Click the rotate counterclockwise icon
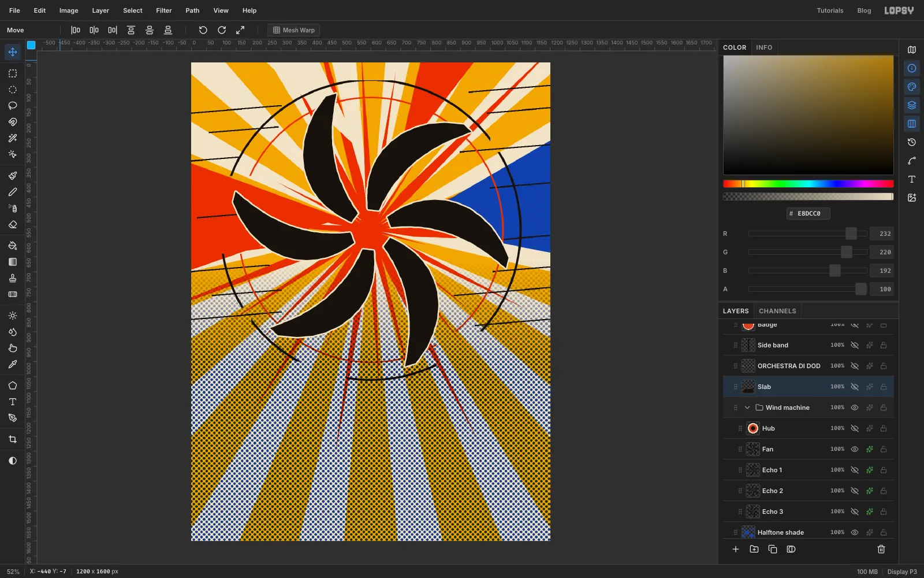Screen dimensions: 924x578 pyautogui.click(x=203, y=30)
